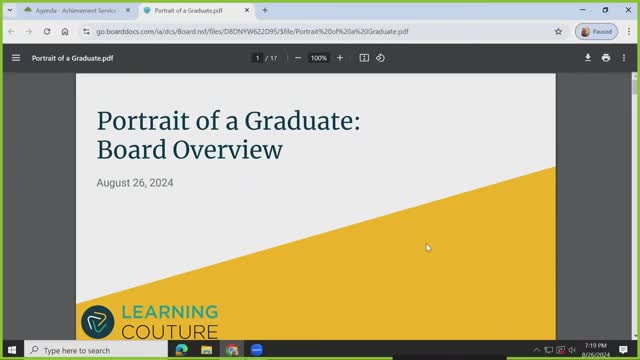
Task: Close the Agenda Achievement Services tab
Action: click(x=128, y=11)
